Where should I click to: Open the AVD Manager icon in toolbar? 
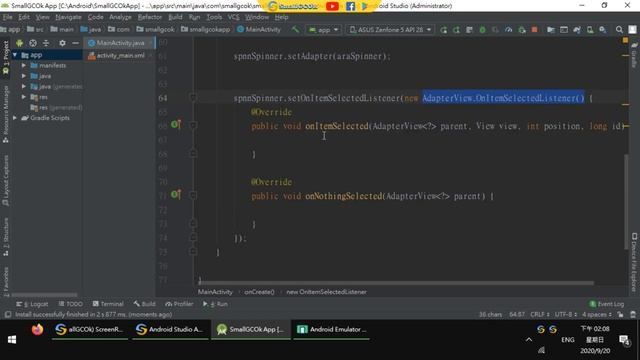(x=590, y=30)
